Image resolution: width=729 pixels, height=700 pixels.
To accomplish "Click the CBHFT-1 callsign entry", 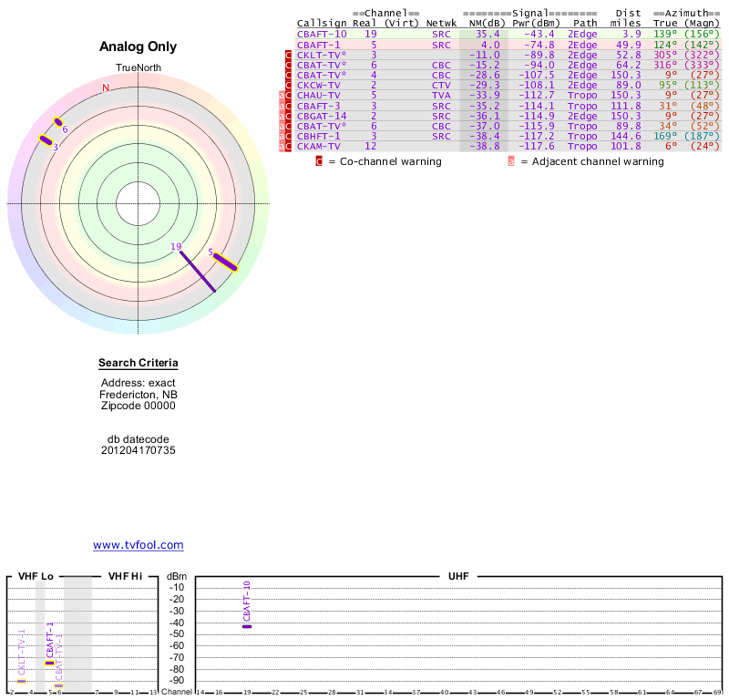I will [x=319, y=136].
